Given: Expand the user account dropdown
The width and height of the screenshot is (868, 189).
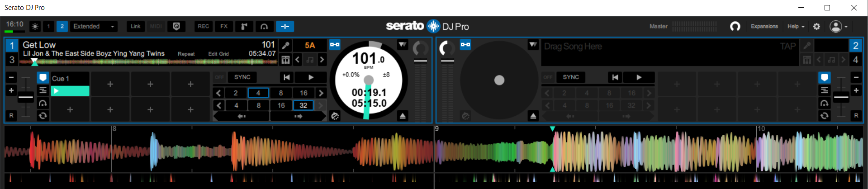Looking at the screenshot, I should coord(839,27).
